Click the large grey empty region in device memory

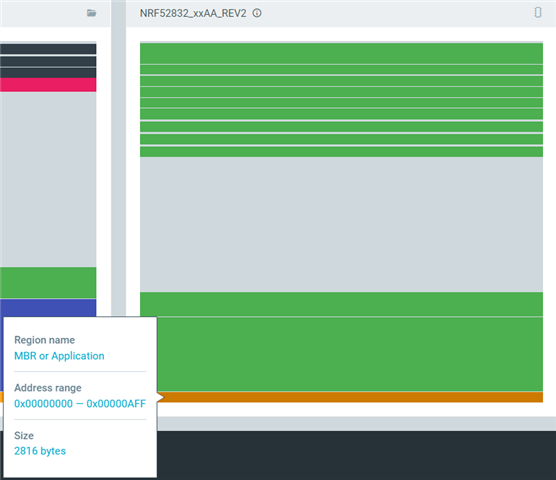coord(341,224)
